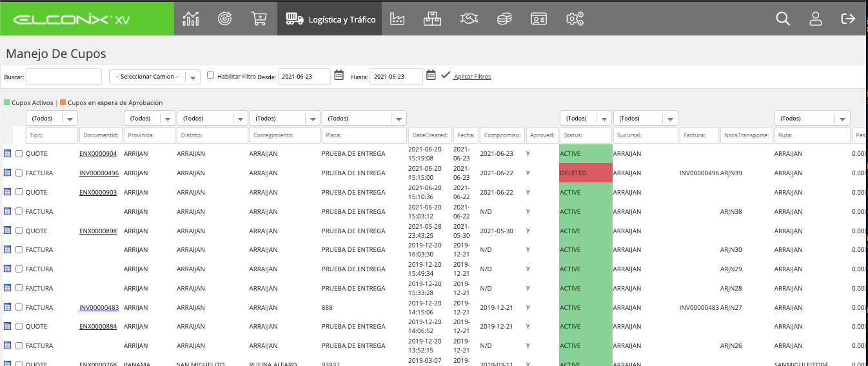Check the row ARJN28 checkbox
The height and width of the screenshot is (366, 868).
click(19, 288)
